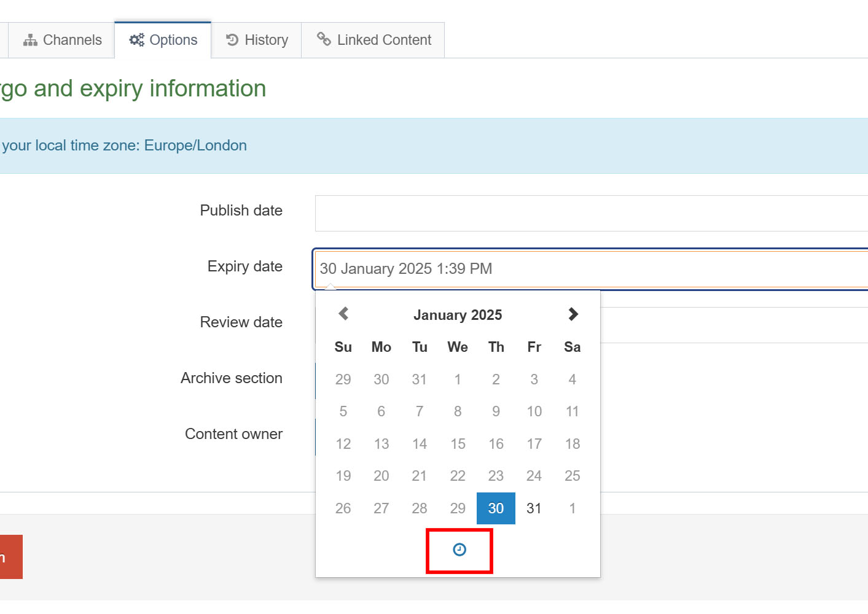Click the Publish date input field
868x614 pixels.
tap(590, 214)
